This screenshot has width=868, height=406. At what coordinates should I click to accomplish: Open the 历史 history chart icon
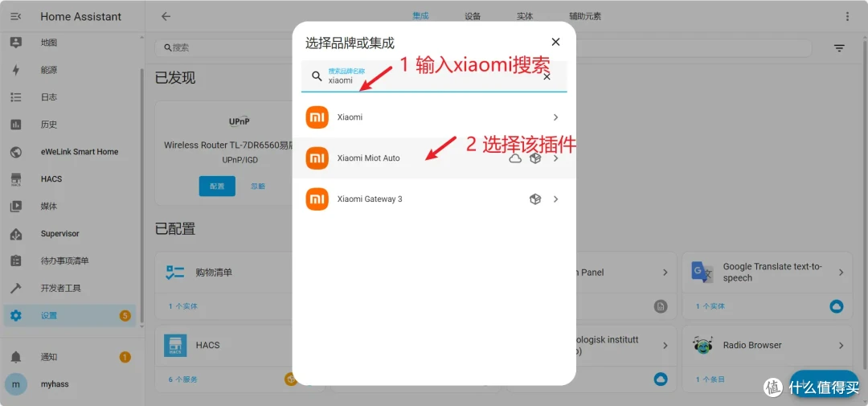pyautogui.click(x=16, y=125)
